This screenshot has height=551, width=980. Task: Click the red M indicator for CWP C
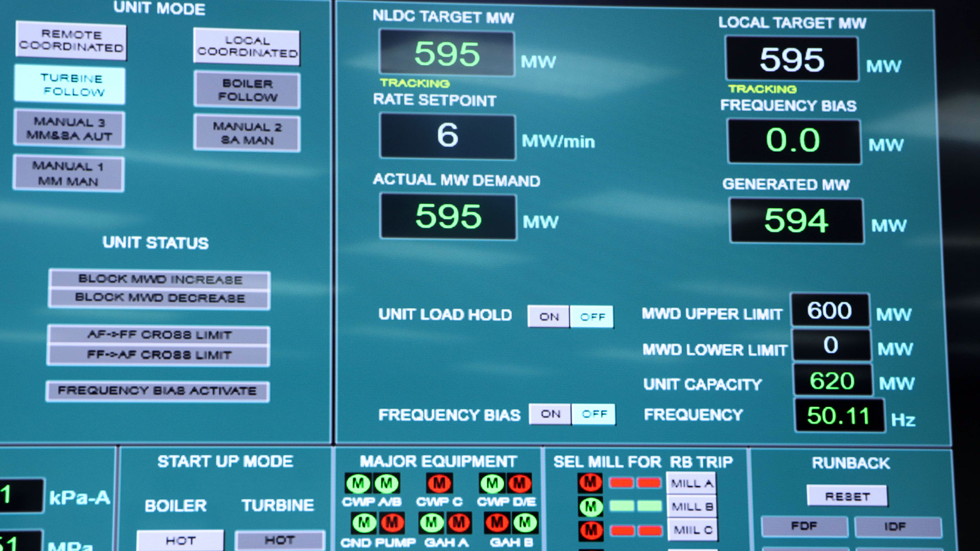(439, 483)
